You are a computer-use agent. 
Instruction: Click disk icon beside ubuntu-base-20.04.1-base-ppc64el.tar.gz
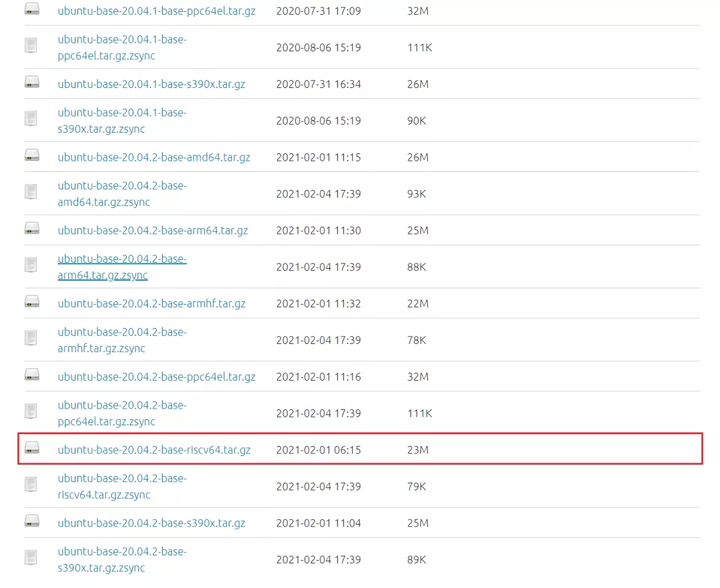point(32,9)
